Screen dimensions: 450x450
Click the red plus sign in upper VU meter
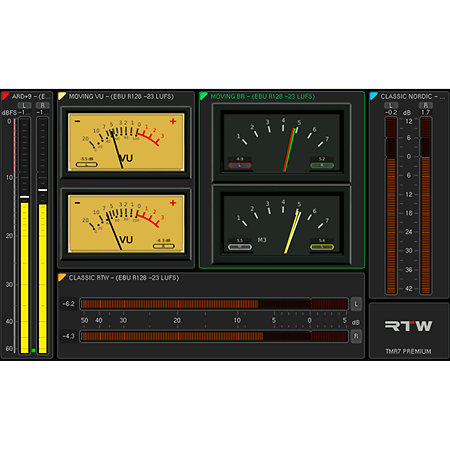pyautogui.click(x=173, y=121)
